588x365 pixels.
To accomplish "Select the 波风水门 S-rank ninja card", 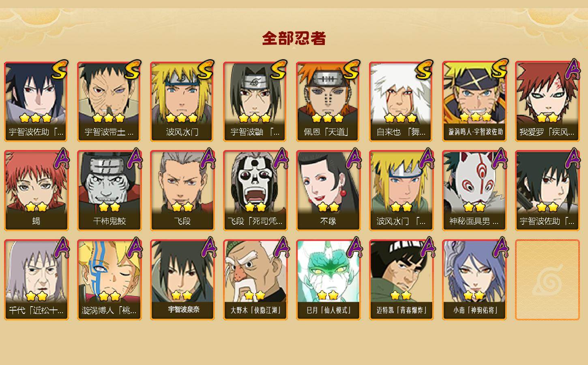I will (x=182, y=101).
